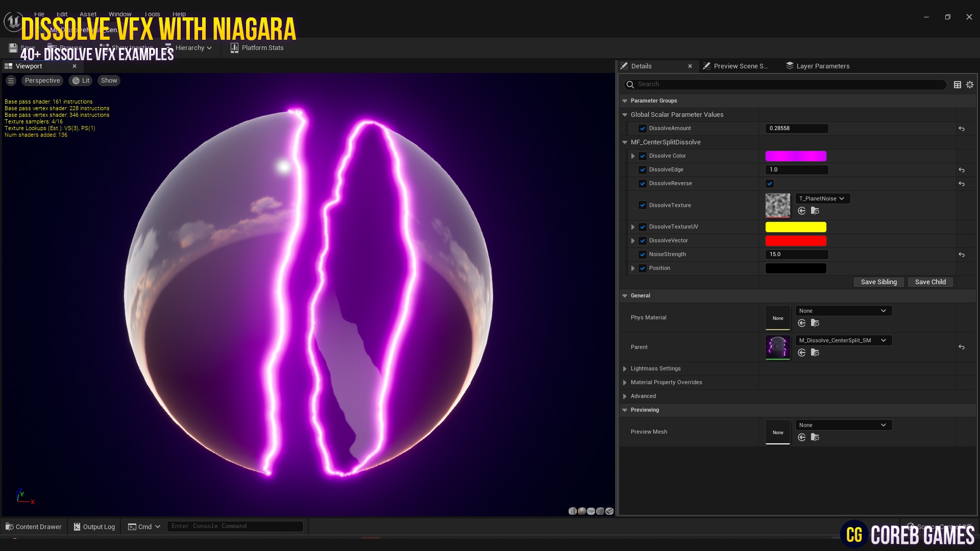Toggle the DissolveVector override checkbox
The height and width of the screenshot is (551, 980).
coord(643,241)
